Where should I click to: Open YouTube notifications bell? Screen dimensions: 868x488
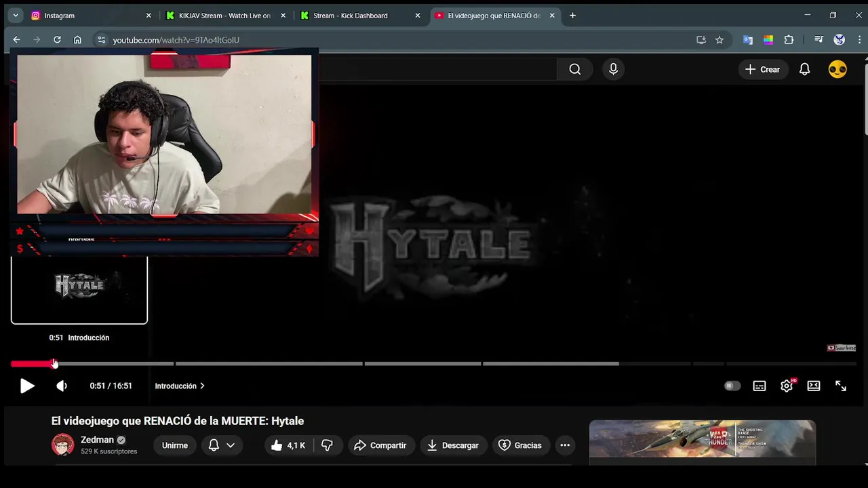click(x=804, y=69)
